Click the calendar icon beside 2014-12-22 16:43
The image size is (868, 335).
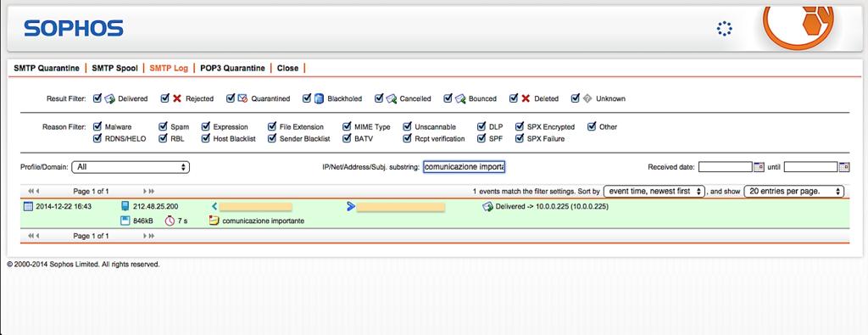pos(28,207)
